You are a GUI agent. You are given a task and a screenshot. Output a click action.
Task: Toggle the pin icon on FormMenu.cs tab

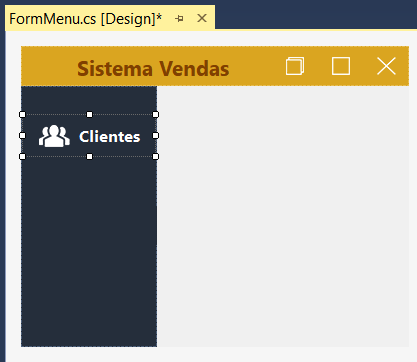coord(179,19)
